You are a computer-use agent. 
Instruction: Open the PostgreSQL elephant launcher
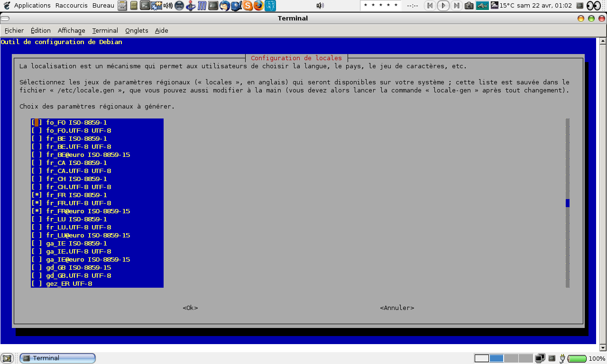click(270, 6)
